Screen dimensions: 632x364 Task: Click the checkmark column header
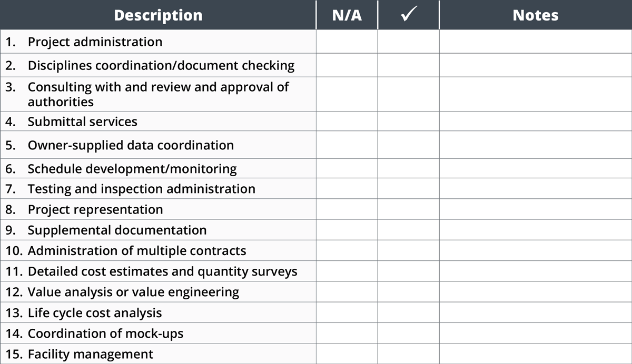click(x=409, y=15)
